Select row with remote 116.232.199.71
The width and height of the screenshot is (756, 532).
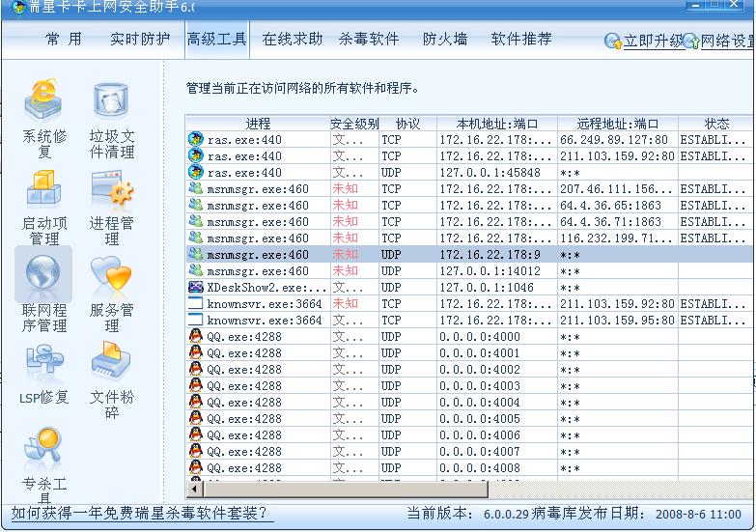click(469, 238)
